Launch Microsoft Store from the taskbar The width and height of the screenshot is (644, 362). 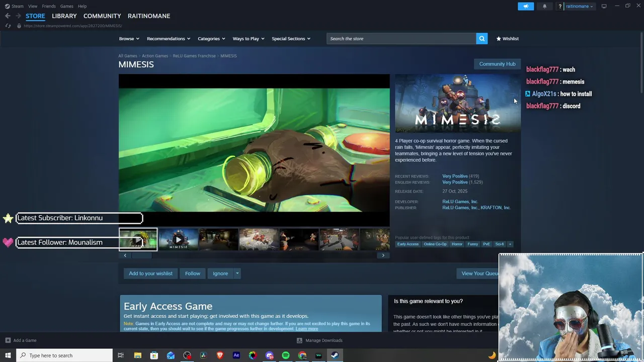pyautogui.click(x=154, y=355)
